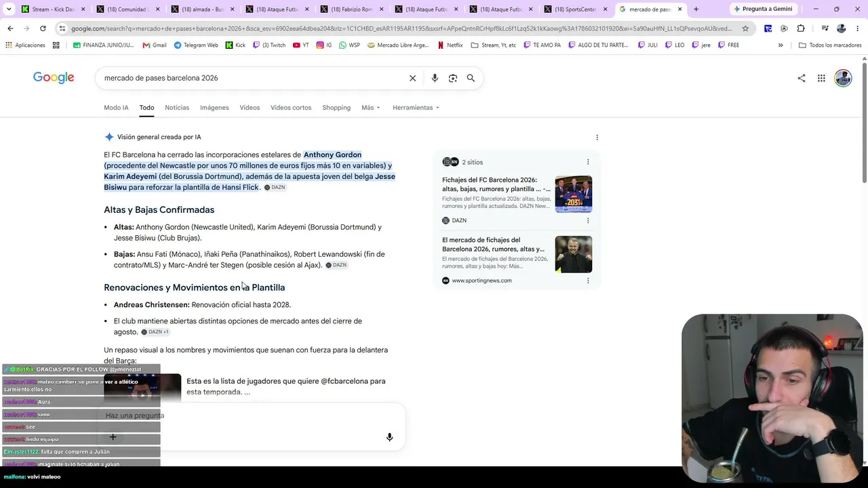Expand the Más search filter dropdown
The height and width of the screenshot is (488, 868).
[x=371, y=108]
